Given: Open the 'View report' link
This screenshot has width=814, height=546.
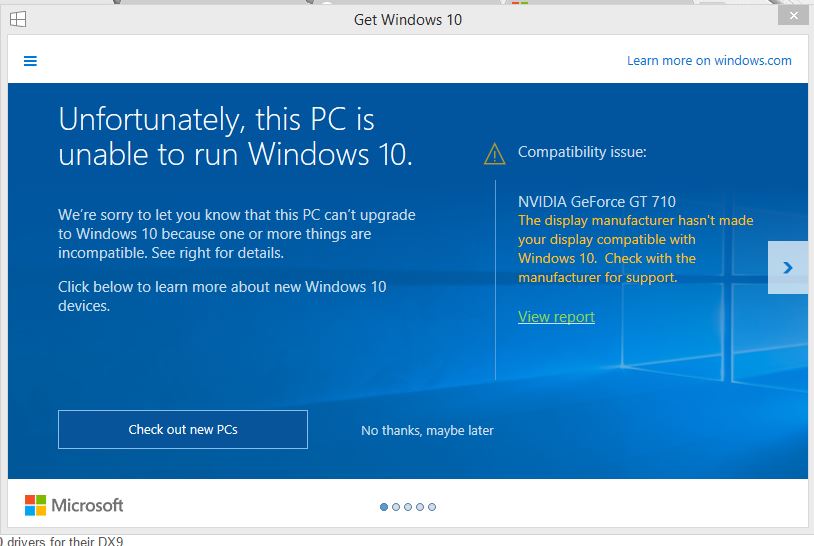Looking at the screenshot, I should [x=556, y=317].
